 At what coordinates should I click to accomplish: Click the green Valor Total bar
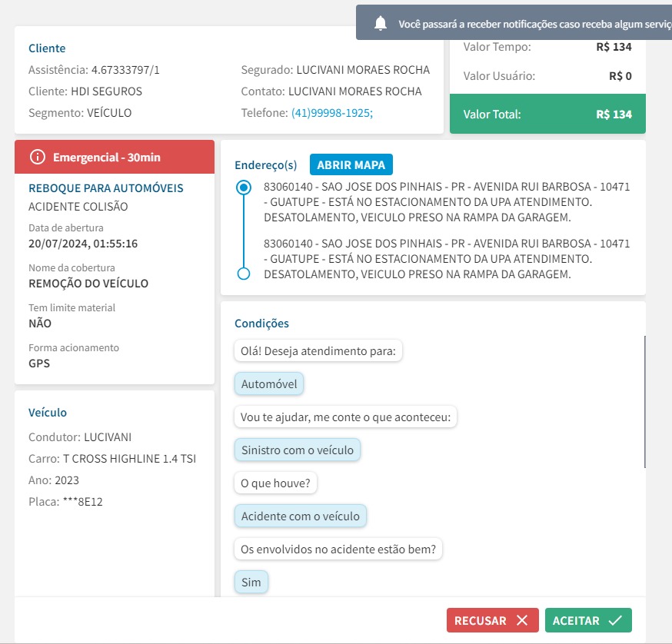pyautogui.click(x=547, y=115)
